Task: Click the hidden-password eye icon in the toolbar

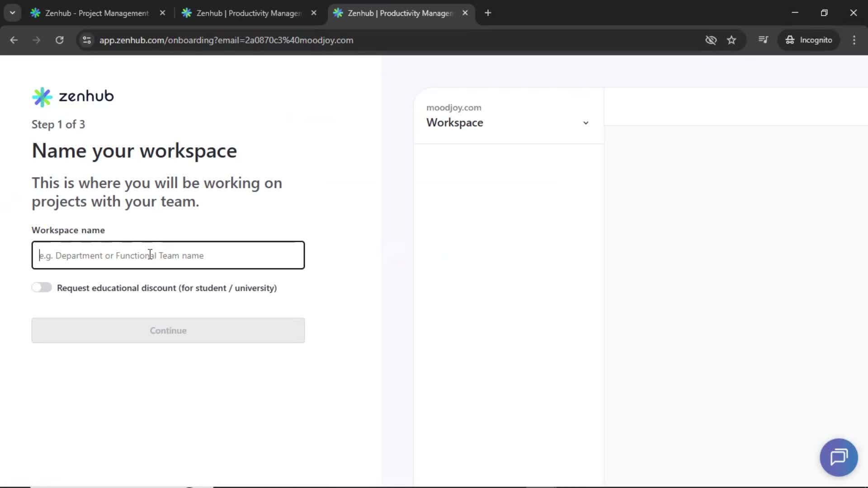Action: pos(711,40)
